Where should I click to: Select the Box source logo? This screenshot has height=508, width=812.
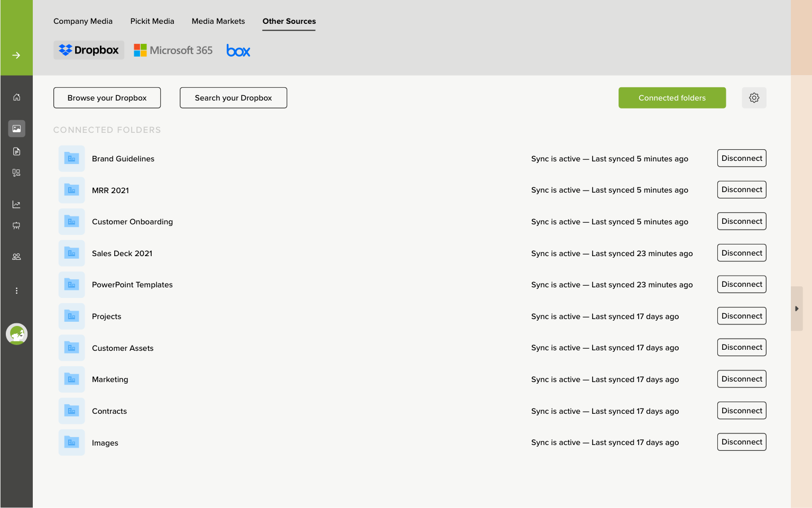(238, 50)
